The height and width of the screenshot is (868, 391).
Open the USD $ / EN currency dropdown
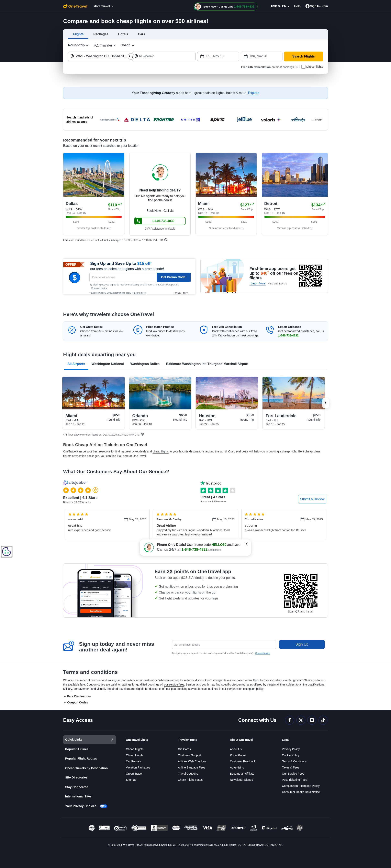(280, 6)
